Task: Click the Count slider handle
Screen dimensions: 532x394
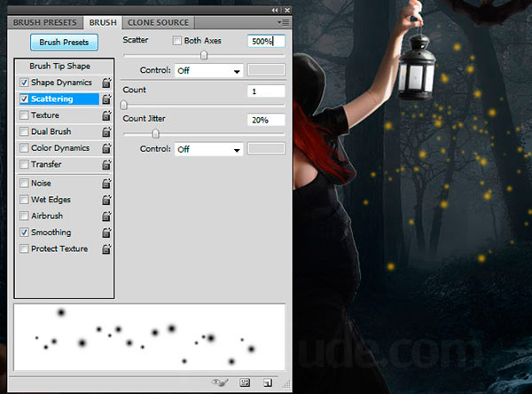Action: 124,105
